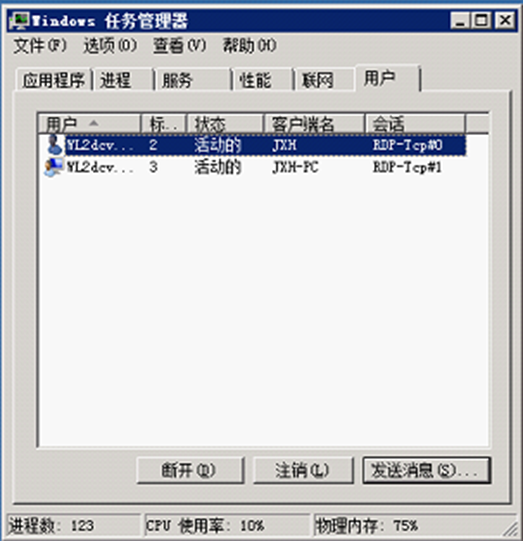The width and height of the screenshot is (523, 541).
Task: Switch to the 应用程序 tab
Action: coord(54,80)
